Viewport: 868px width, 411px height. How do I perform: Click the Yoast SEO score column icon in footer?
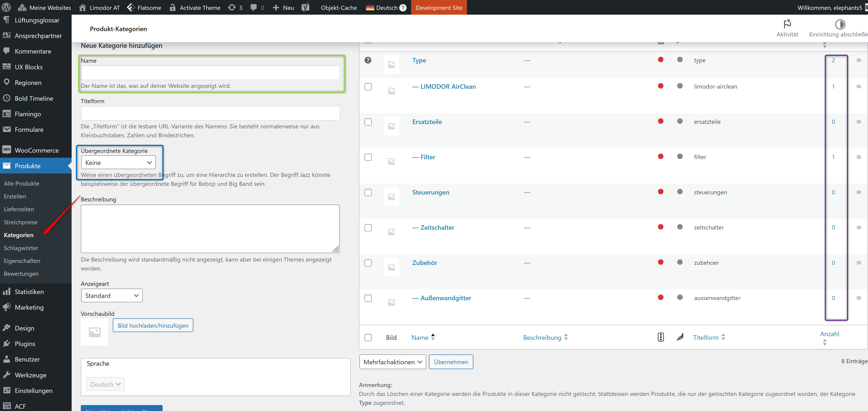point(661,337)
